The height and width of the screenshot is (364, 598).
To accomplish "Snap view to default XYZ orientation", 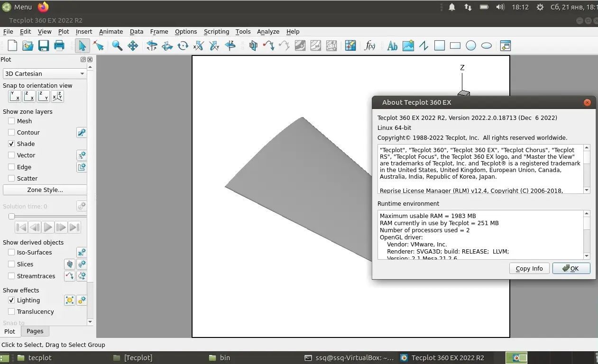I will 57,96.
